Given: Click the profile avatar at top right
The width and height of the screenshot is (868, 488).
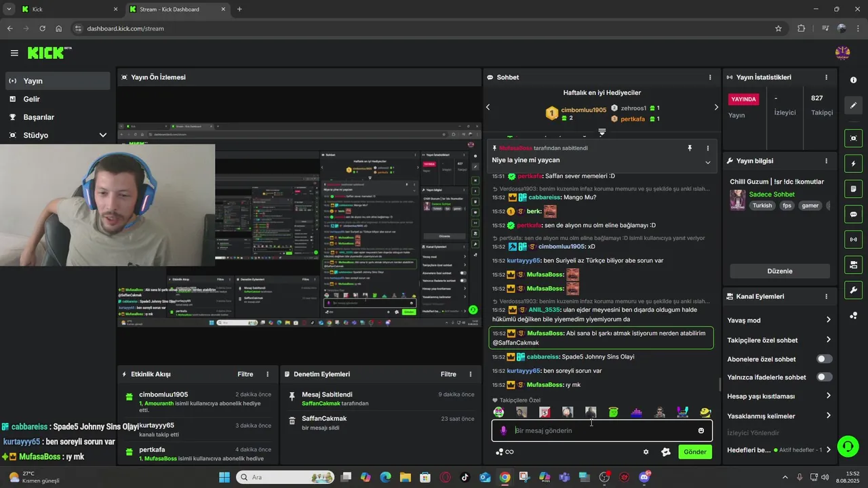Looking at the screenshot, I should pos(842,53).
